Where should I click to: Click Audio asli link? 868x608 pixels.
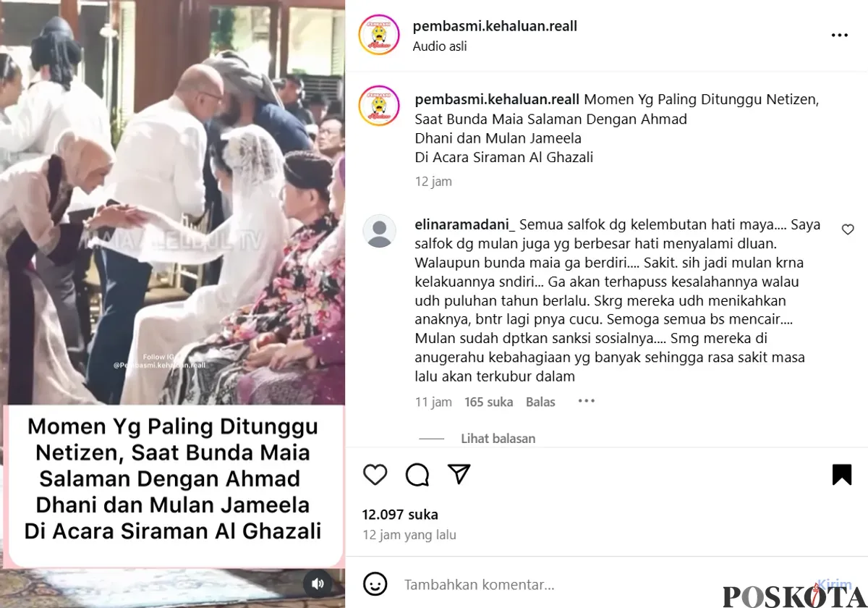pos(440,46)
